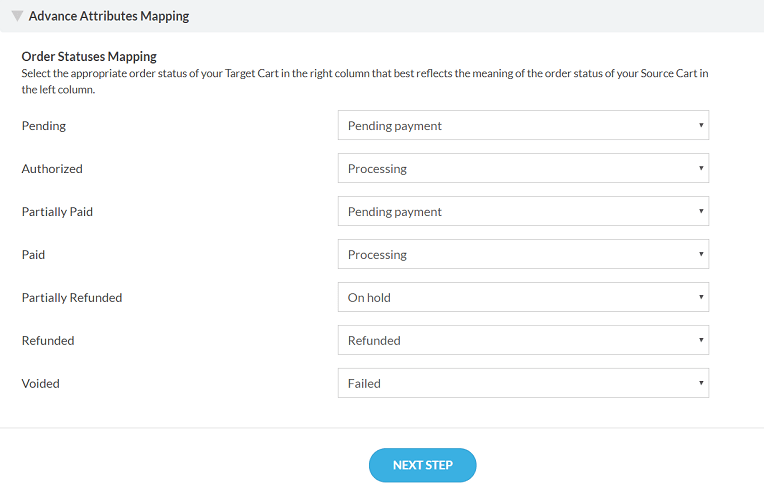764x498 pixels.
Task: Click the Order Statuses Mapping heading
Action: coord(89,57)
